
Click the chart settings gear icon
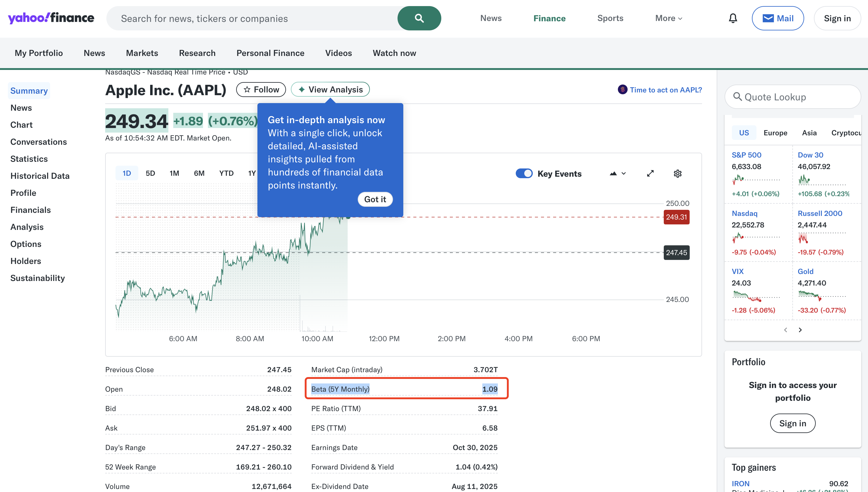(677, 174)
